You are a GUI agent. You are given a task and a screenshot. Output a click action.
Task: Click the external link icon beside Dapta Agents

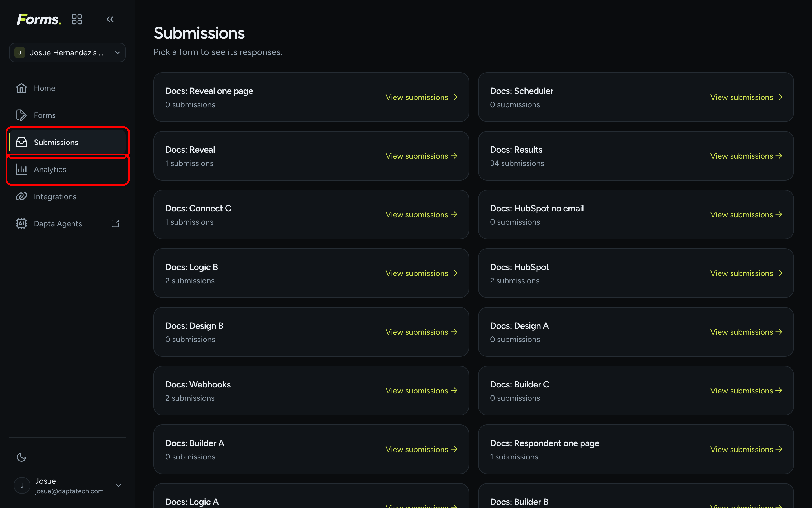point(115,224)
